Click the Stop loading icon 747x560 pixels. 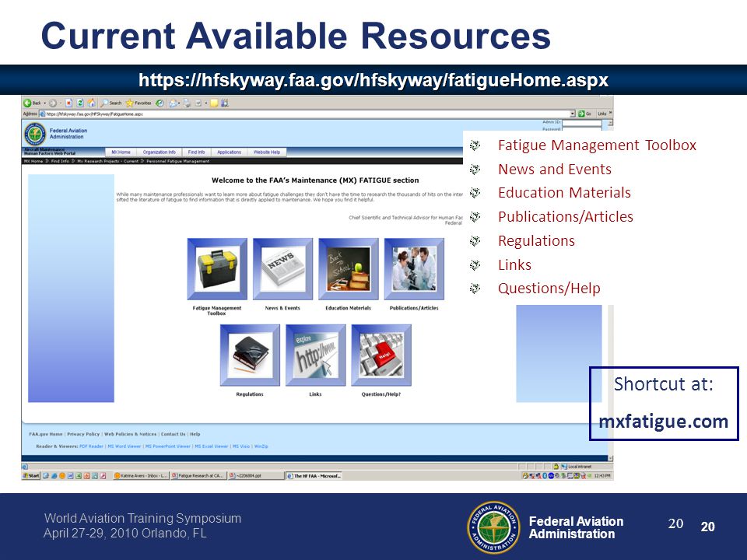(68, 103)
